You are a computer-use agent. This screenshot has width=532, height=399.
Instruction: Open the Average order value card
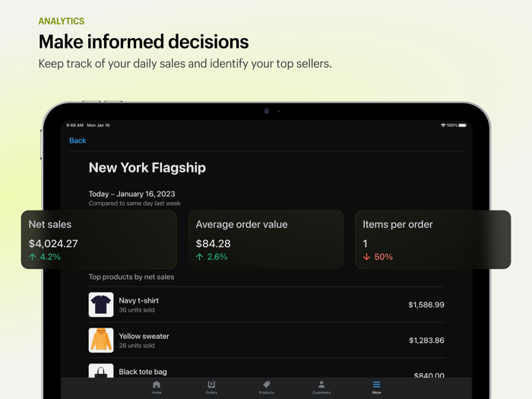[x=266, y=239]
